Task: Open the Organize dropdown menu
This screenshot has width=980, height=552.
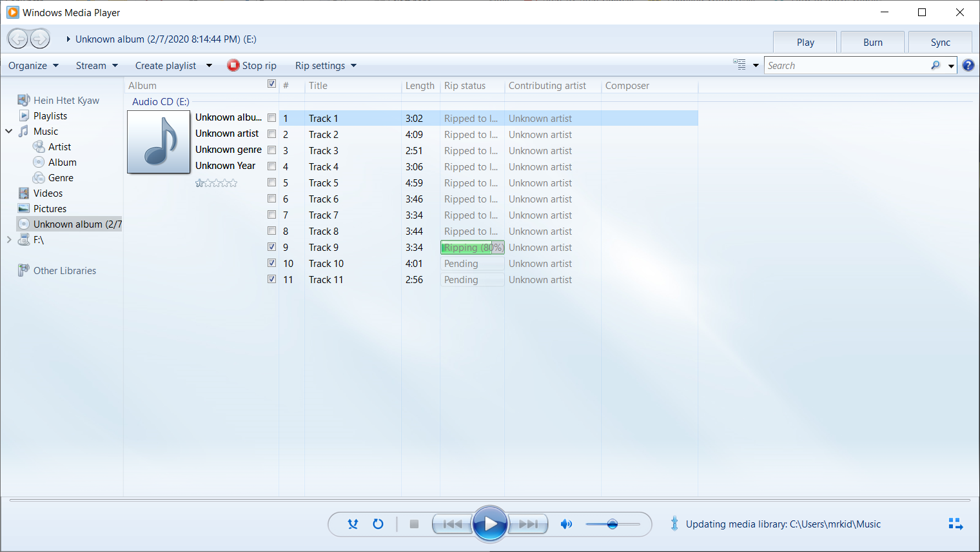Action: (34, 66)
